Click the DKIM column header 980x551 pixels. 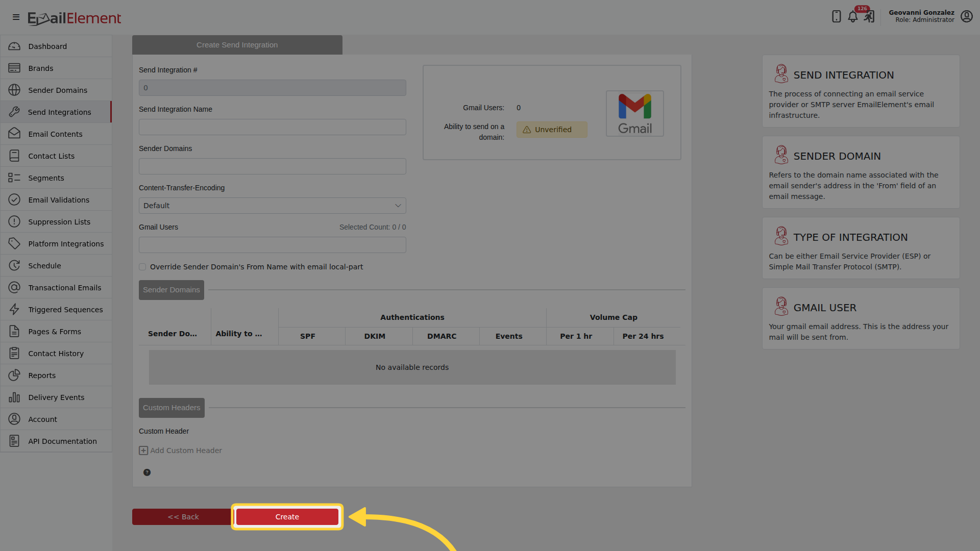[375, 336]
